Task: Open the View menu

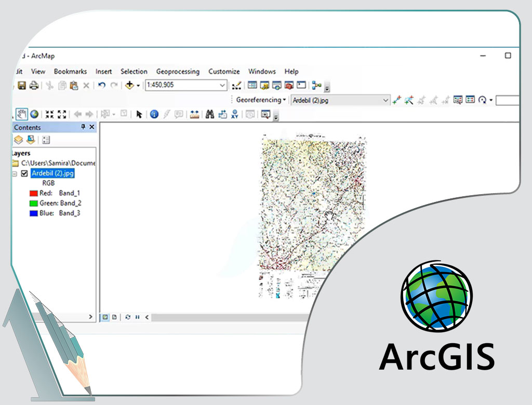Action: [38, 71]
